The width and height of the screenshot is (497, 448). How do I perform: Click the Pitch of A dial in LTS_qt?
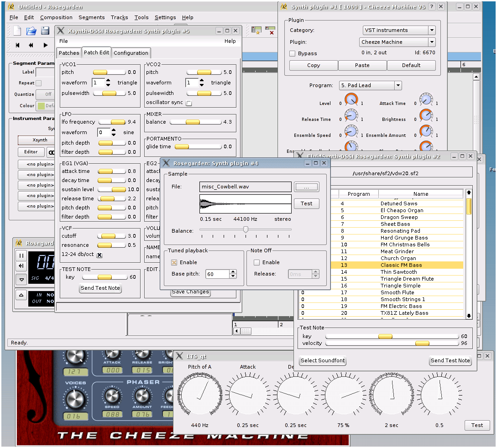click(x=200, y=394)
